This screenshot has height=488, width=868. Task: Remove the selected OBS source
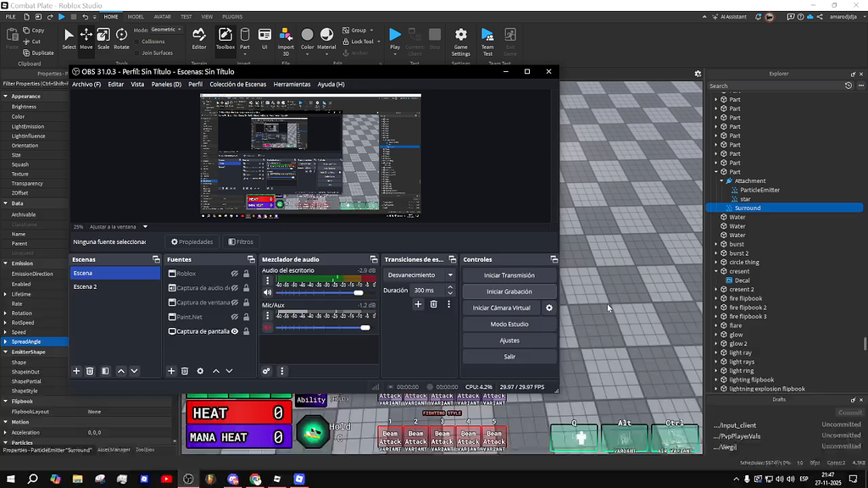coord(185,371)
